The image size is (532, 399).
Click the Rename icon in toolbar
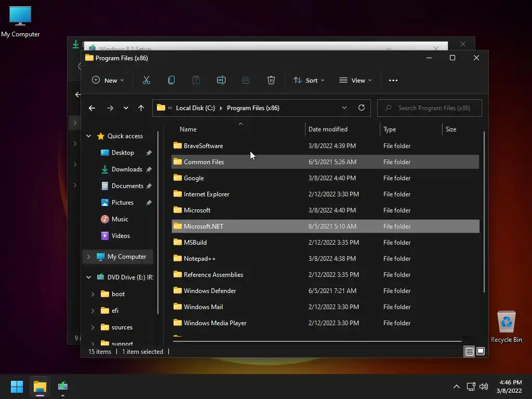coord(221,81)
